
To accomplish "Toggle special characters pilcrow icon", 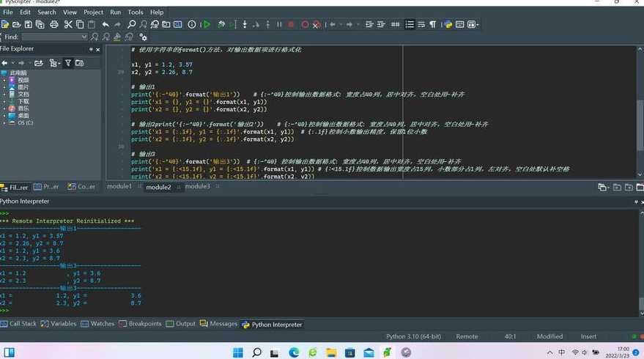I will [432, 25].
